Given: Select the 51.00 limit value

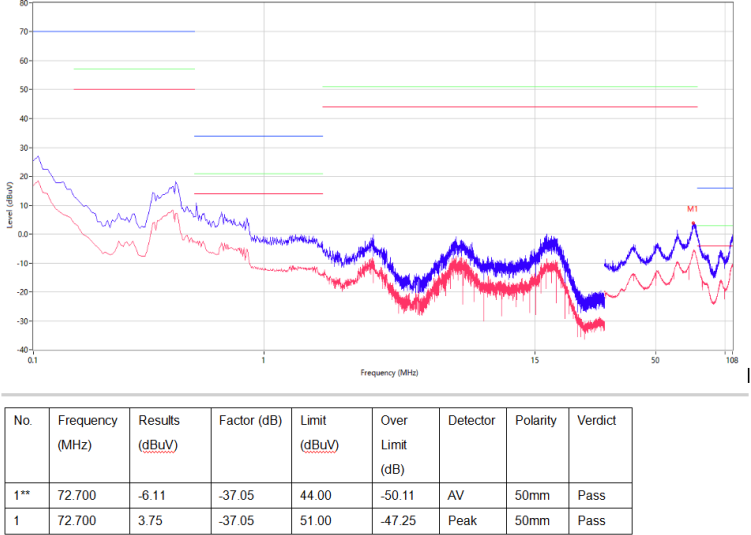Looking at the screenshot, I should (316, 521).
